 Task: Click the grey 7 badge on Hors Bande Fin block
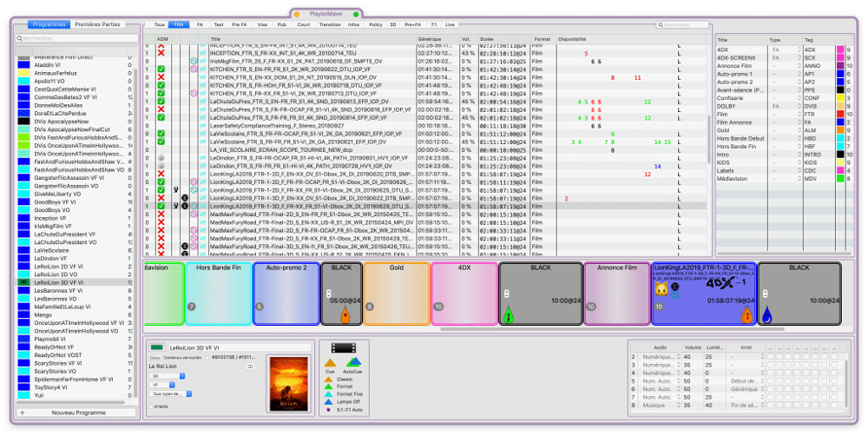[x=192, y=307]
